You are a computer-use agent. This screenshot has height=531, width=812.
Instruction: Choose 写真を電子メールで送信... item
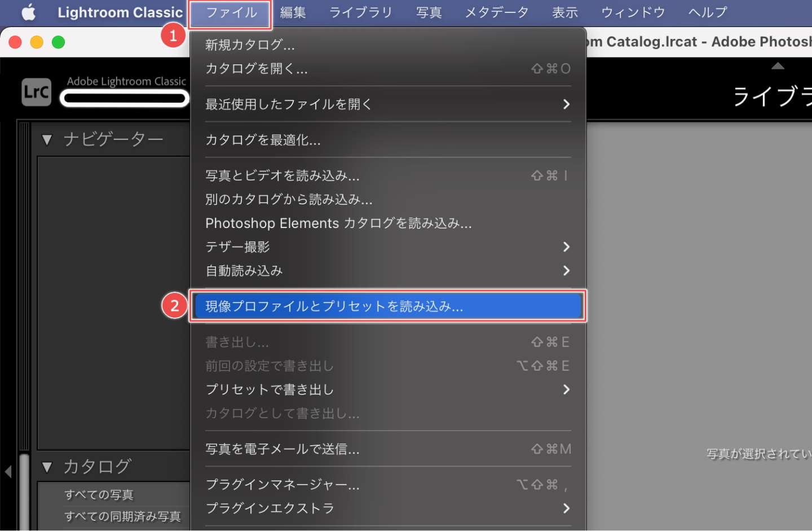pos(388,449)
